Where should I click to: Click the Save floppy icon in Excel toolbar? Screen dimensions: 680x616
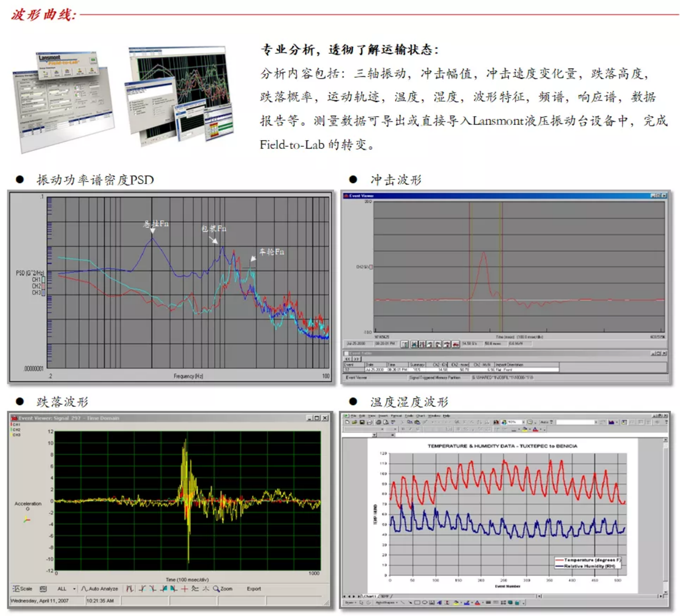362,422
